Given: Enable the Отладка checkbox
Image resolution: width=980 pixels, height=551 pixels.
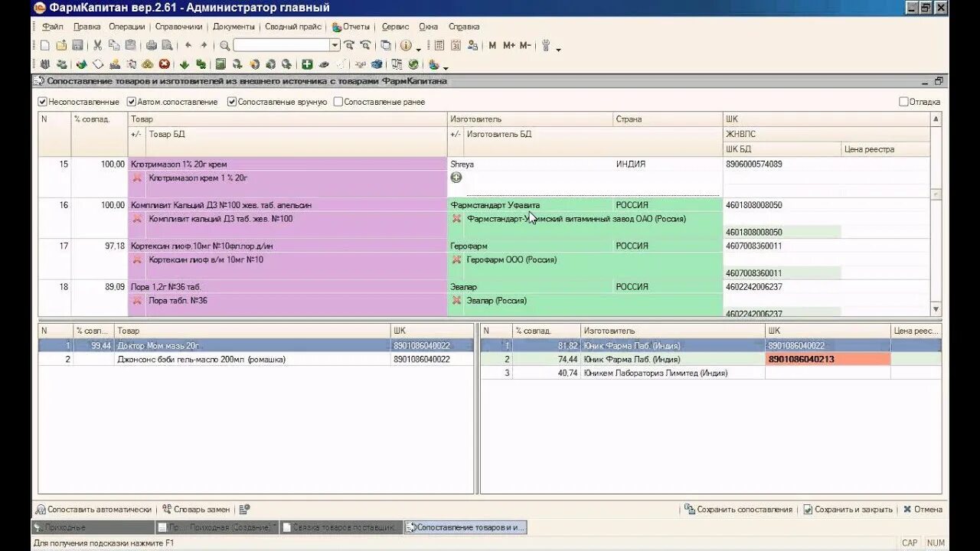Looking at the screenshot, I should (903, 102).
